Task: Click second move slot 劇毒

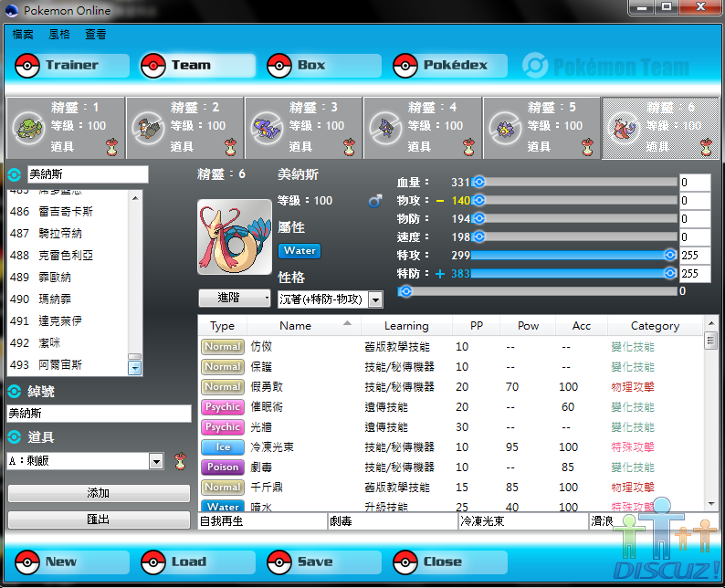Action: 393,521
